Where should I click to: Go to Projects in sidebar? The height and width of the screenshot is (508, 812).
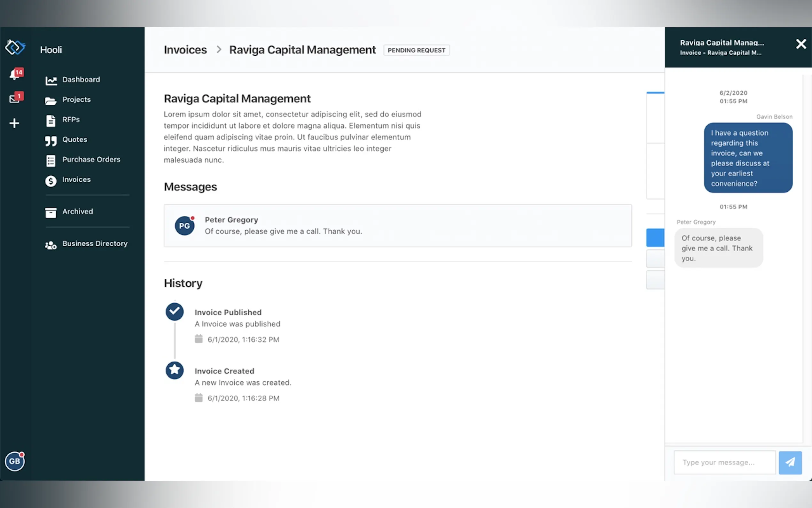[x=76, y=99]
